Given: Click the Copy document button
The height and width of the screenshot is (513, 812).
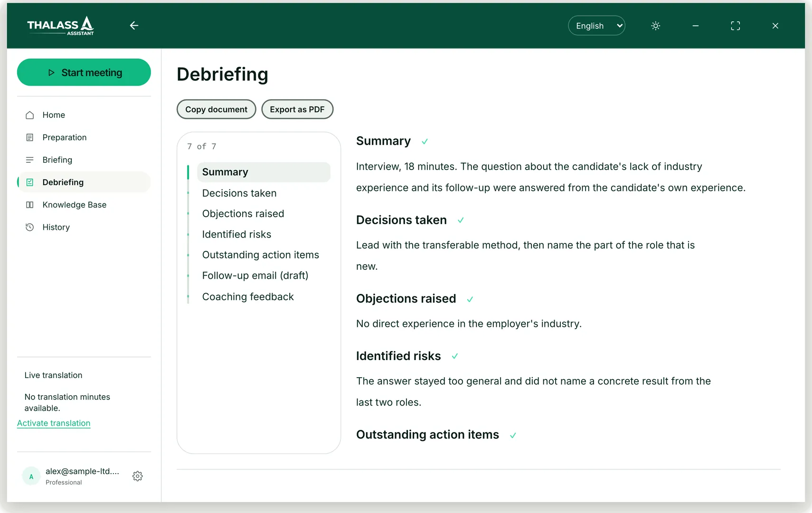Looking at the screenshot, I should pyautogui.click(x=216, y=109).
